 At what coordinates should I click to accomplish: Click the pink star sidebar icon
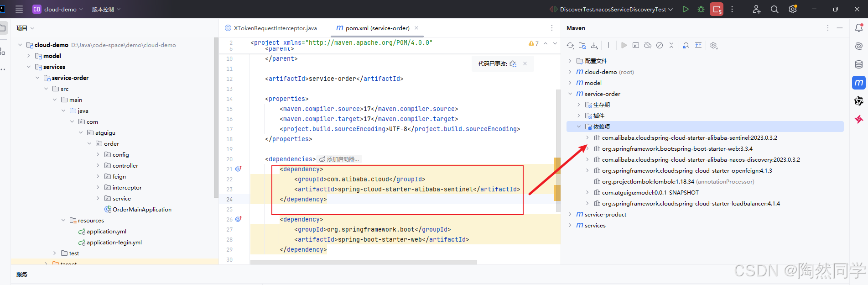click(x=859, y=119)
